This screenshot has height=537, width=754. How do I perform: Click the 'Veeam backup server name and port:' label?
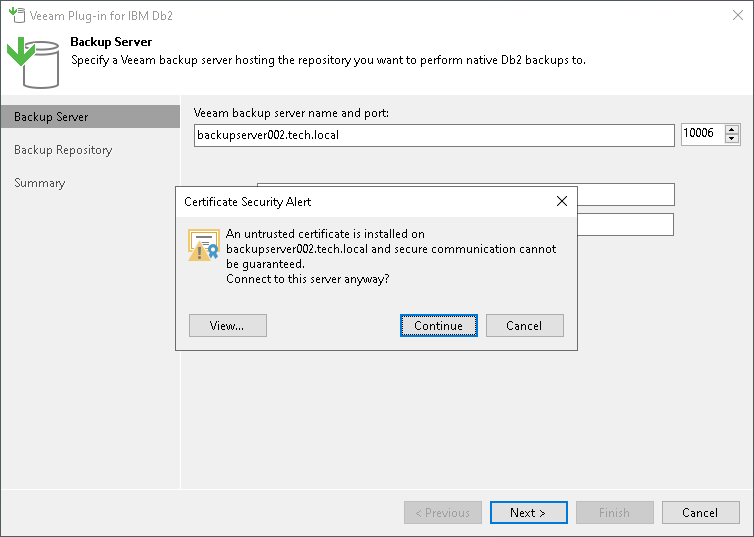[291, 113]
